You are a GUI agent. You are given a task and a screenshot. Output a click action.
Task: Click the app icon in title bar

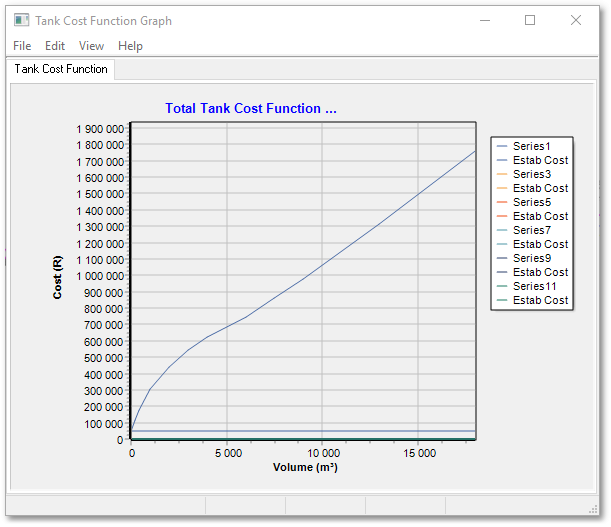pyautogui.click(x=21, y=20)
